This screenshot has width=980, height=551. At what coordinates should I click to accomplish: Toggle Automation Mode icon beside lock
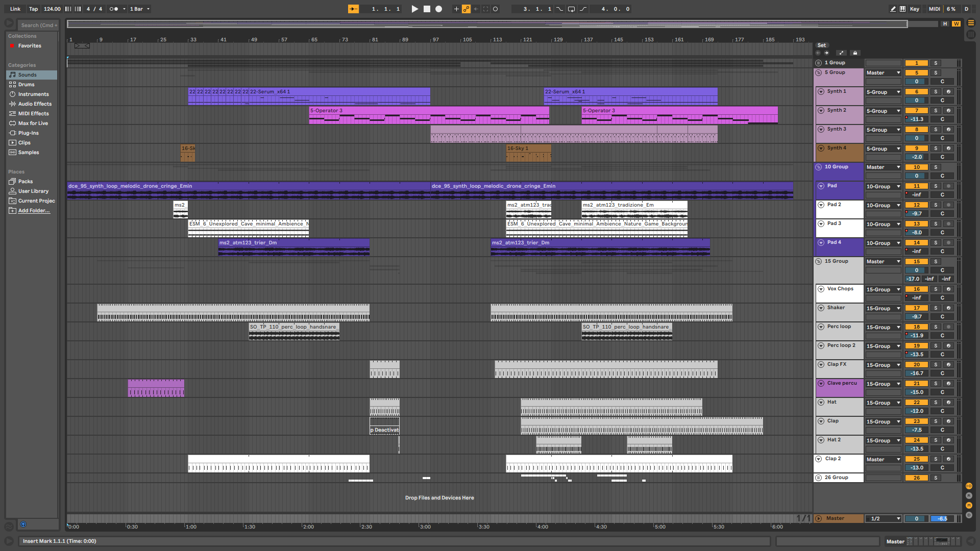[842, 53]
